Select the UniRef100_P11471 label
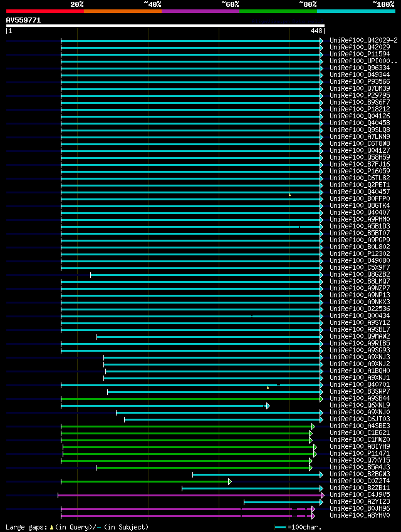 tap(360, 454)
